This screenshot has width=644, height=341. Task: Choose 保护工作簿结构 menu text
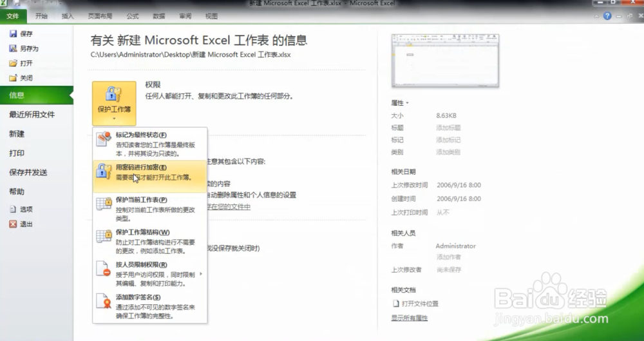click(x=142, y=233)
